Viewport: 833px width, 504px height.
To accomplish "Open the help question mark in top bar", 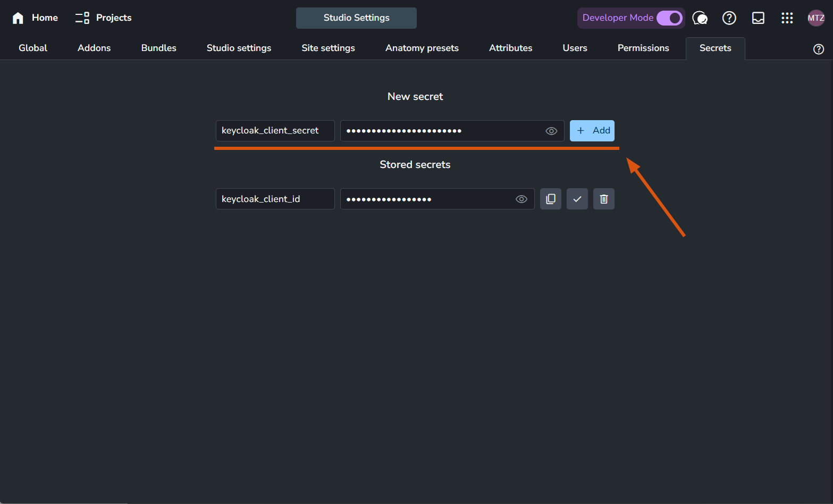I will (729, 18).
